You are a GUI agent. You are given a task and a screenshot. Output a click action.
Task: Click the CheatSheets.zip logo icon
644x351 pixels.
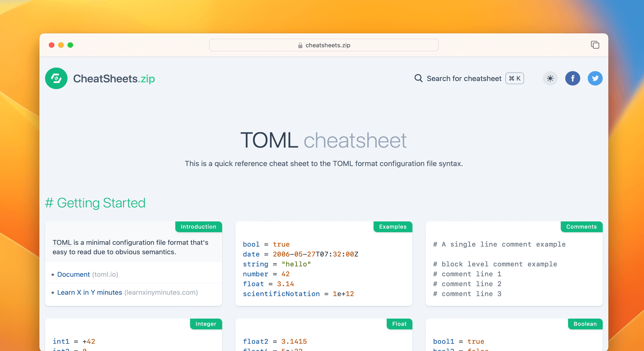(x=56, y=78)
